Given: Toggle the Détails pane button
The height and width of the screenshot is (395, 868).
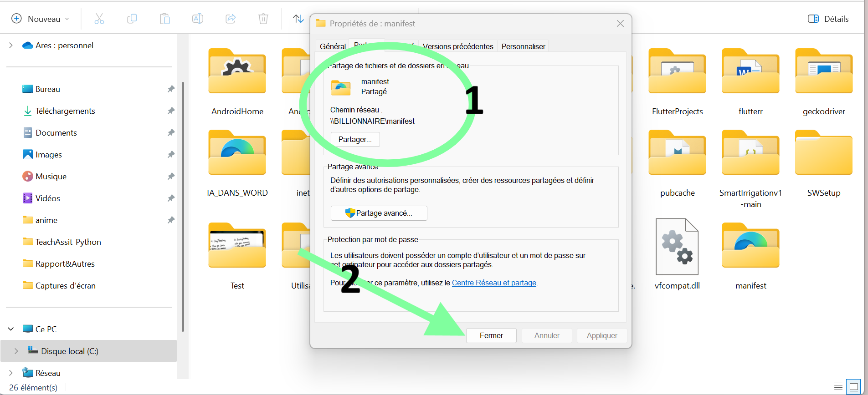Looking at the screenshot, I should click(828, 19).
